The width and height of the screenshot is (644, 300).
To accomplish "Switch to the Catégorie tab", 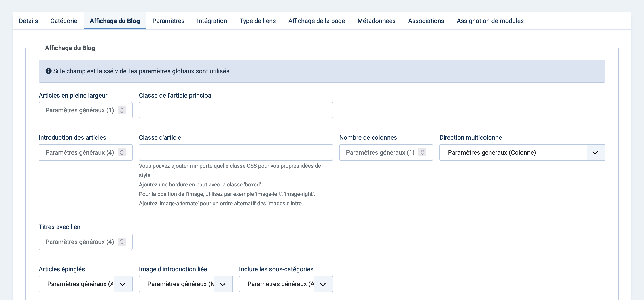I will coord(64,21).
